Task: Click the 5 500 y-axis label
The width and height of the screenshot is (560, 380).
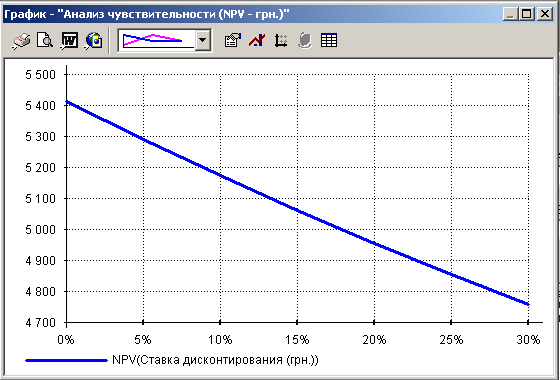Action: (40, 75)
